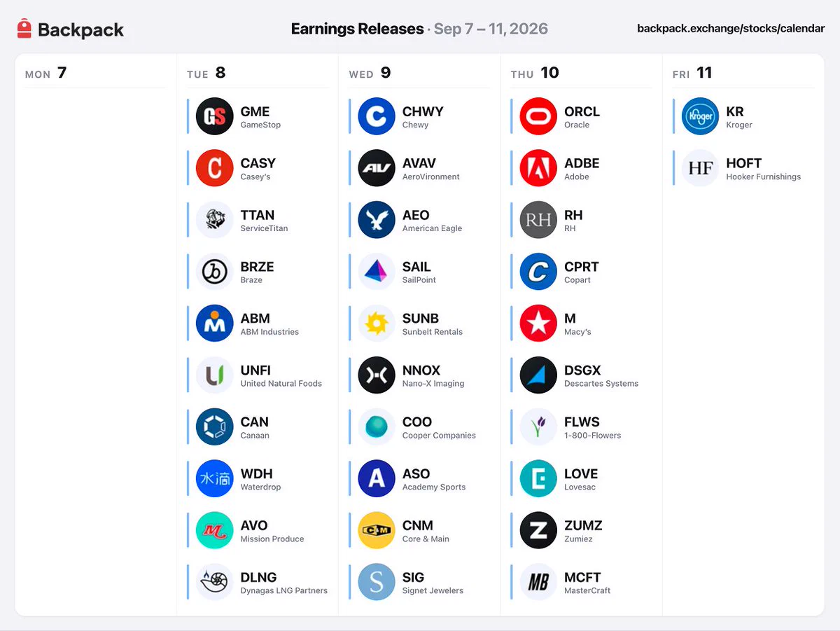Click the ADBE ticker text

(x=582, y=163)
